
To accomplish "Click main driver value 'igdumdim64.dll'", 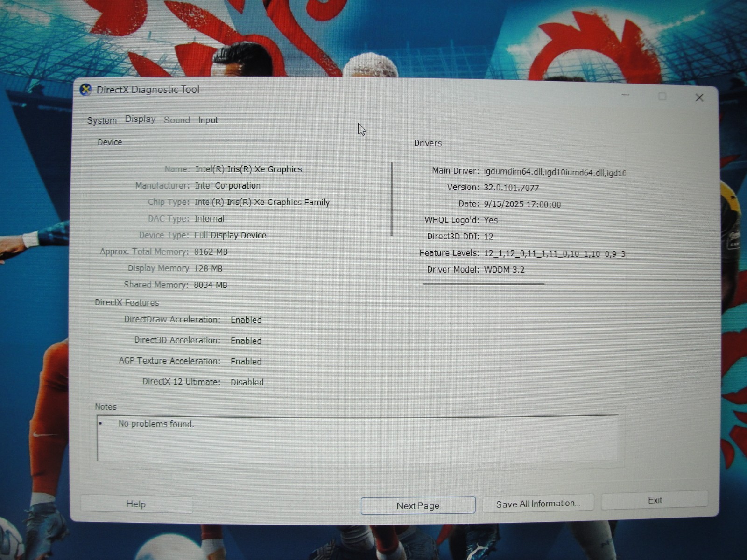I will [x=513, y=172].
